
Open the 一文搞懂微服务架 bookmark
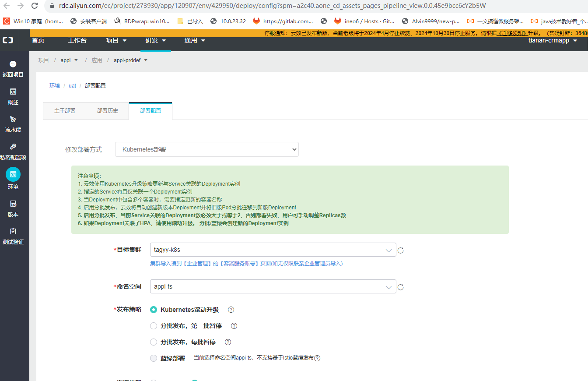[x=495, y=21]
